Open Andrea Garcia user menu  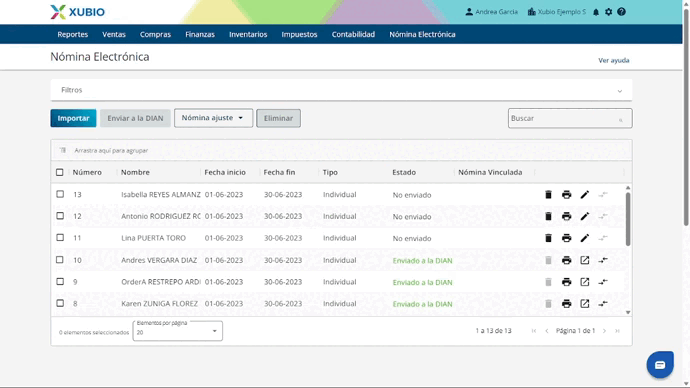(492, 12)
